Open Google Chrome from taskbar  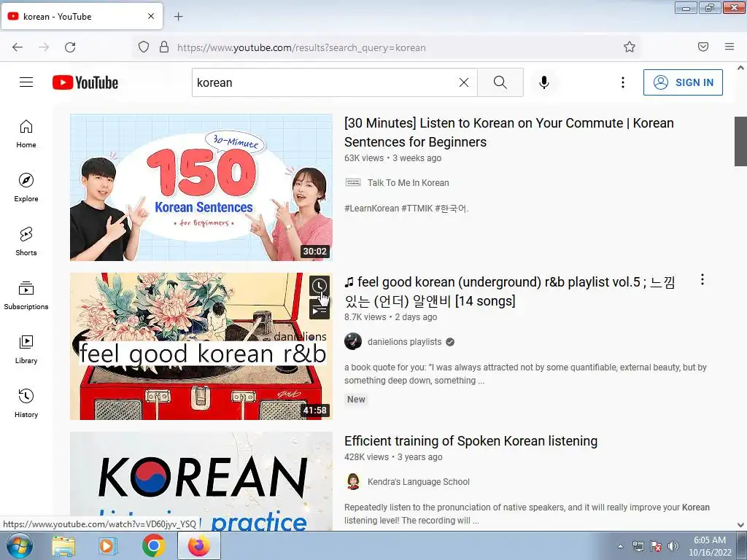pos(153,545)
